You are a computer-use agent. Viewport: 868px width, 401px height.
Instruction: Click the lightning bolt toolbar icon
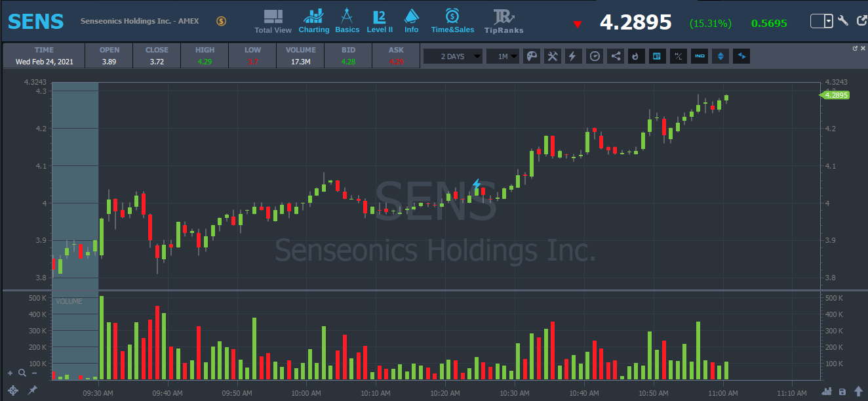(x=572, y=56)
